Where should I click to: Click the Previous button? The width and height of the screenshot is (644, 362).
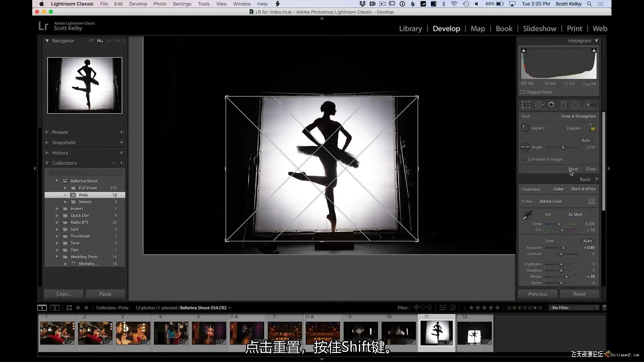click(x=537, y=294)
